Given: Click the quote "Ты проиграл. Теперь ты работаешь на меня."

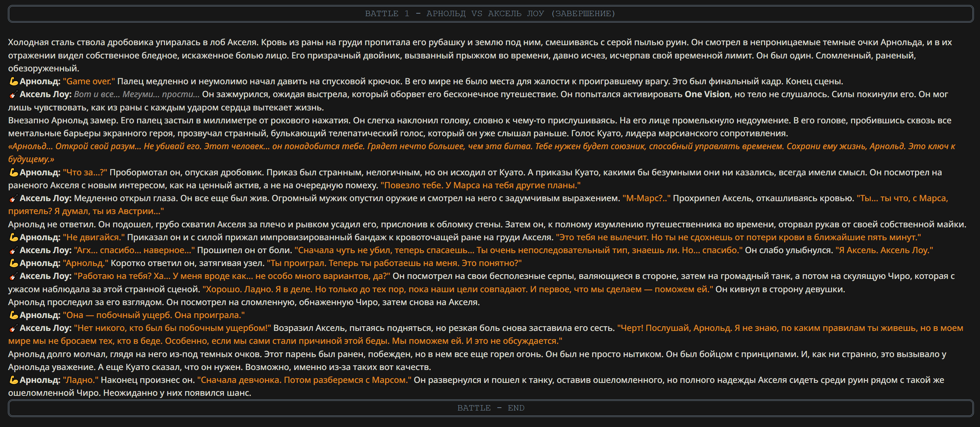Looking at the screenshot, I should (363, 264).
